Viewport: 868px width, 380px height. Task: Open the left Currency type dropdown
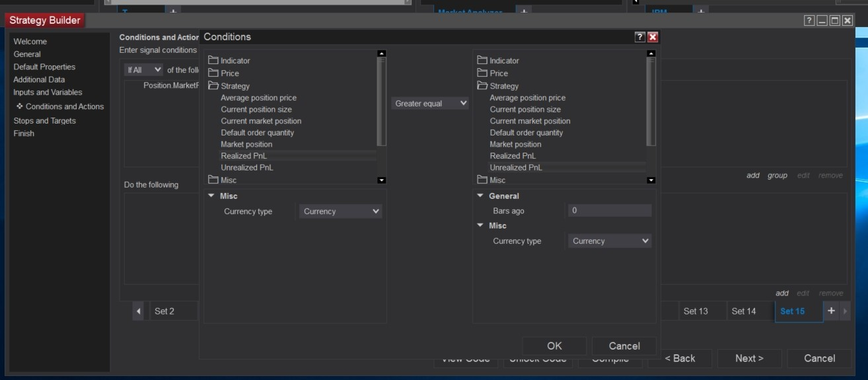(341, 211)
